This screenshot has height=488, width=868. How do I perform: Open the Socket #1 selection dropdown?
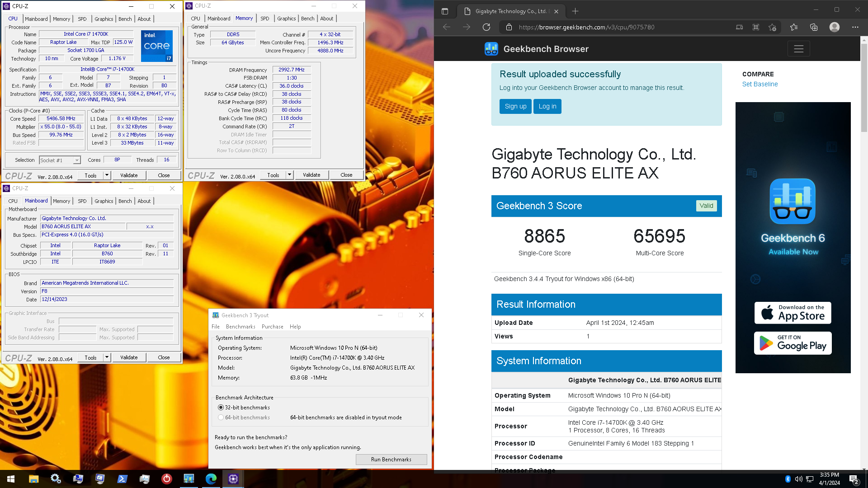click(x=60, y=160)
